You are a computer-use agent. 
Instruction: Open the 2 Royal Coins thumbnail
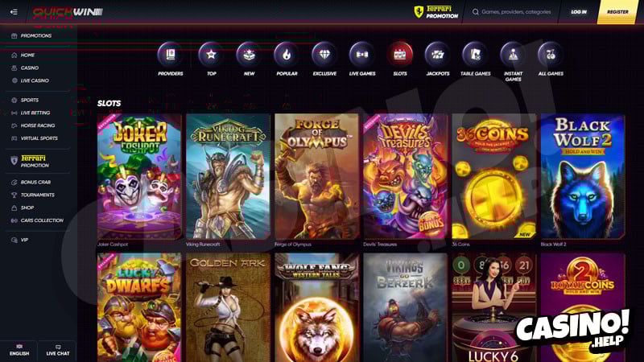(583, 307)
